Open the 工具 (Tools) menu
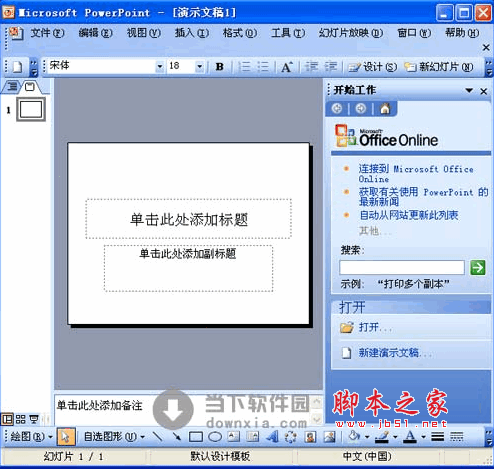 [288, 33]
